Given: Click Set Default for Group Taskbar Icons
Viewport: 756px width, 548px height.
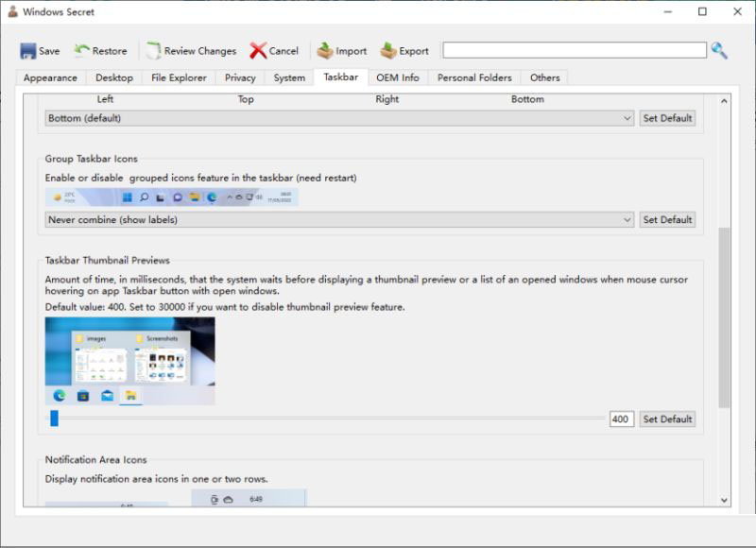Looking at the screenshot, I should 667,220.
